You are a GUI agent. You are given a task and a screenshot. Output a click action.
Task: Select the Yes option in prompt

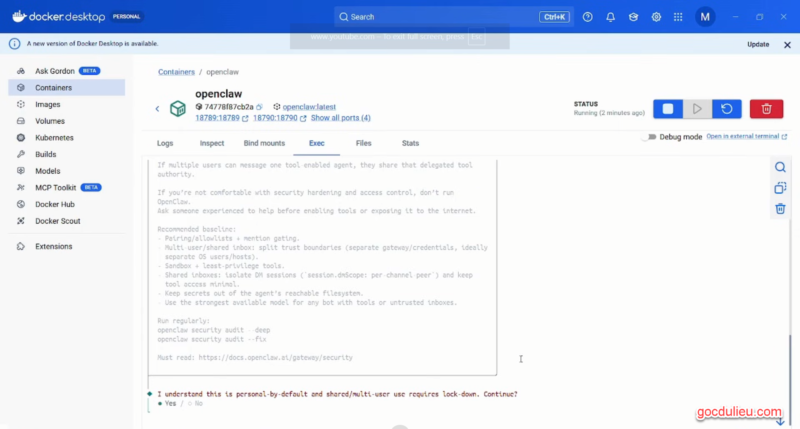167,403
